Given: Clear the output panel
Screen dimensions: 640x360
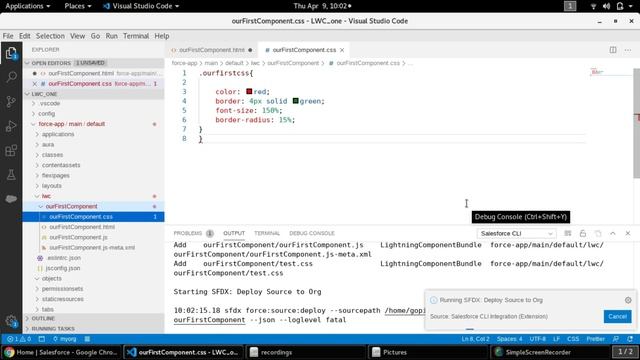Looking at the screenshot, I should point(568,233).
